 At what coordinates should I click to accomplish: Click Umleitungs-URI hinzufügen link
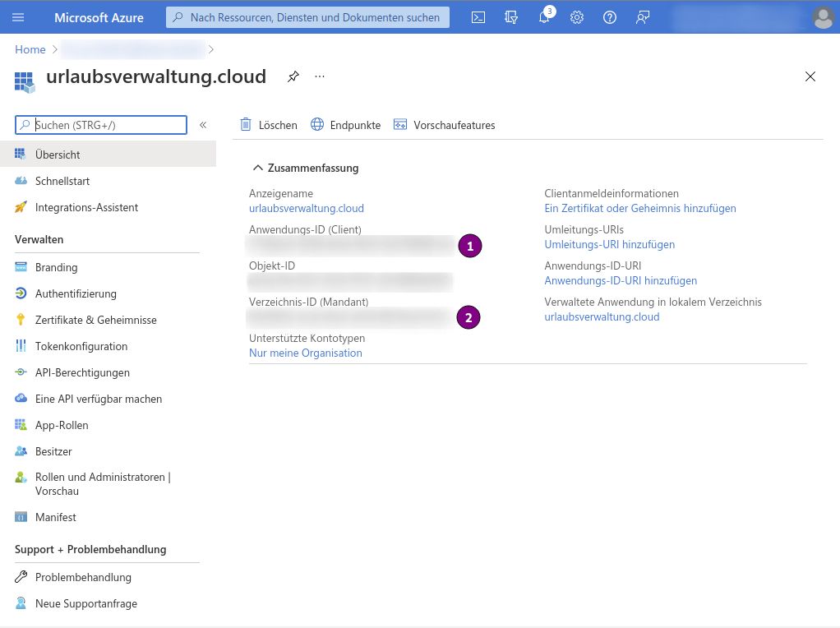[x=610, y=244]
